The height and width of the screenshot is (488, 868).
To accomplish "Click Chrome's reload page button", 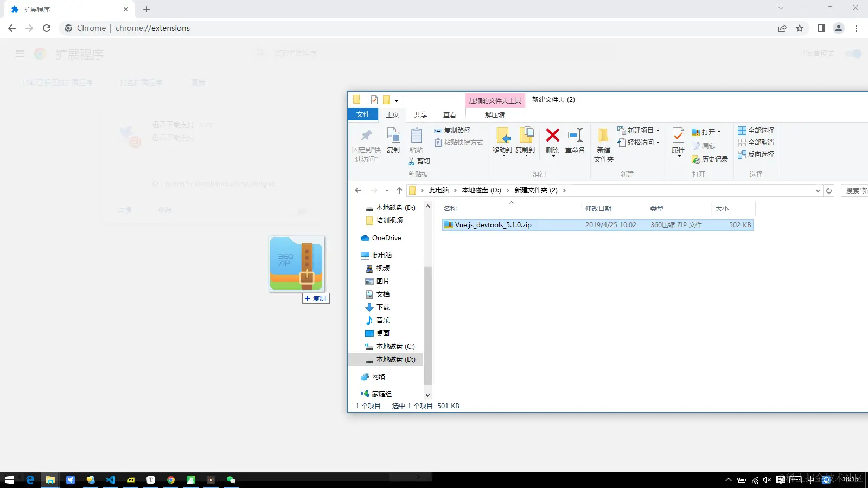I will tap(47, 28).
